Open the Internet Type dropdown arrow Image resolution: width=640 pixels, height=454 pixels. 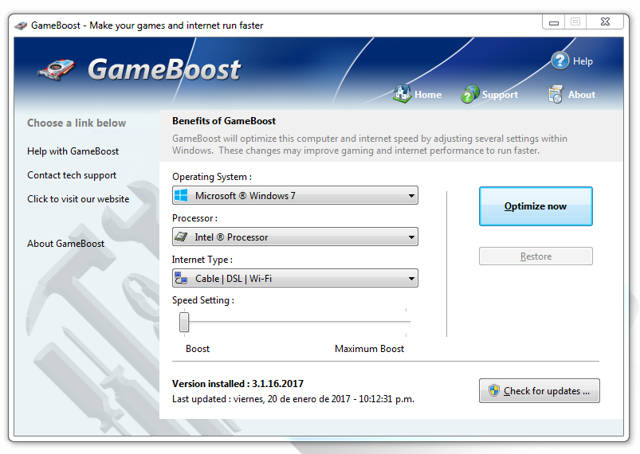(411, 278)
